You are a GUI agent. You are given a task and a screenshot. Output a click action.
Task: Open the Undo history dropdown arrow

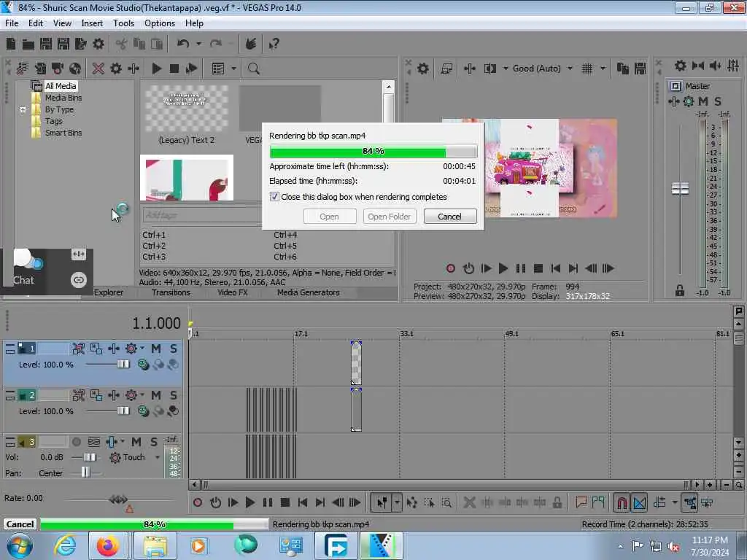pos(198,44)
